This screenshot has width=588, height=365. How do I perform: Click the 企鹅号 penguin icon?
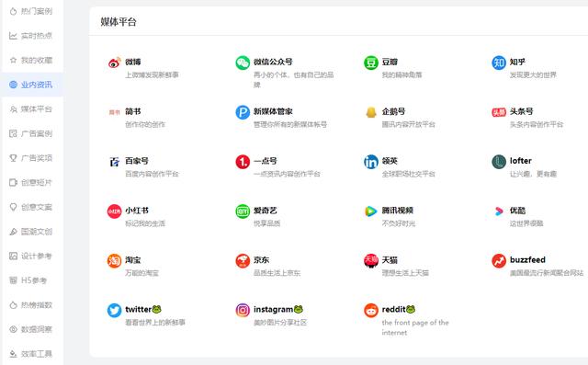click(371, 112)
